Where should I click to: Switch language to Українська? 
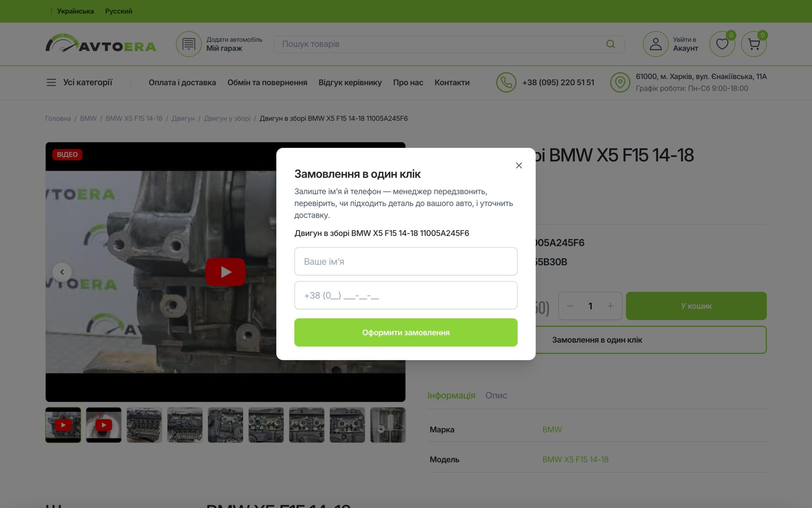coord(75,11)
